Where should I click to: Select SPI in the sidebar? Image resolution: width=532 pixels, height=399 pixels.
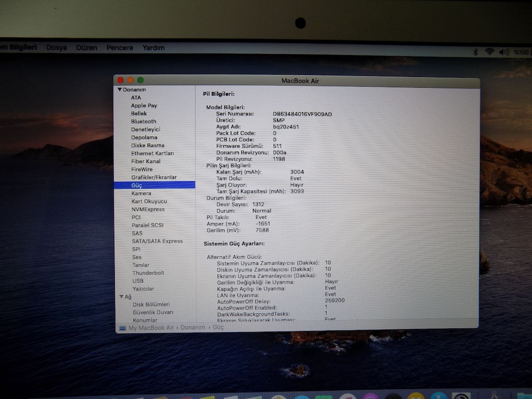click(x=136, y=249)
